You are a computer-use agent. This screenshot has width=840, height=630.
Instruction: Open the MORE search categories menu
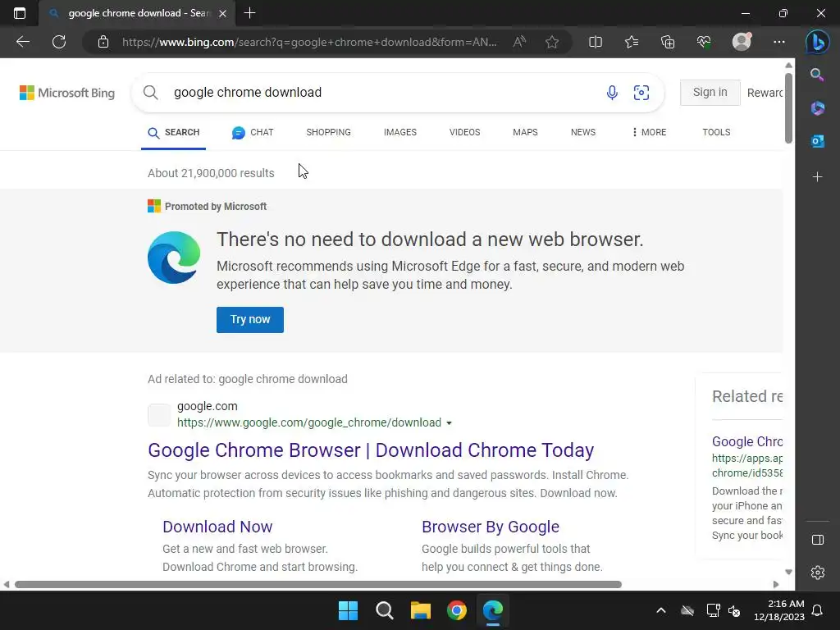coord(649,132)
